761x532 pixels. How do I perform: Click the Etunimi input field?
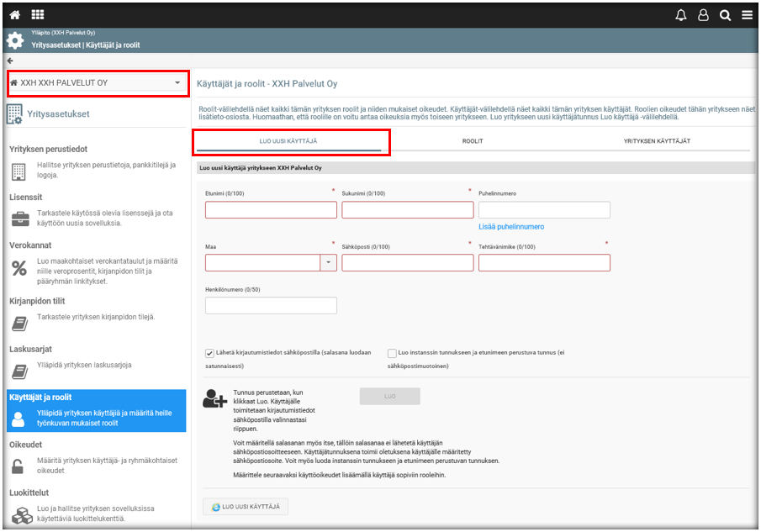(x=271, y=210)
